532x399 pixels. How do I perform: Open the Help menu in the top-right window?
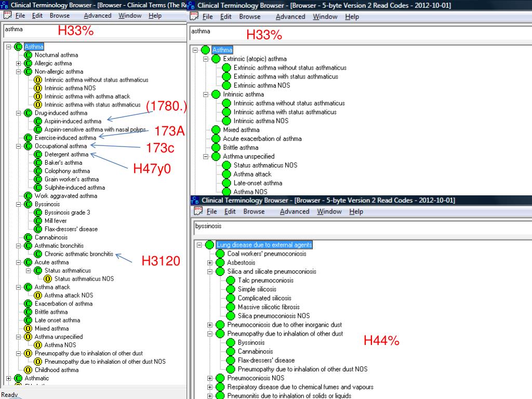(352, 17)
